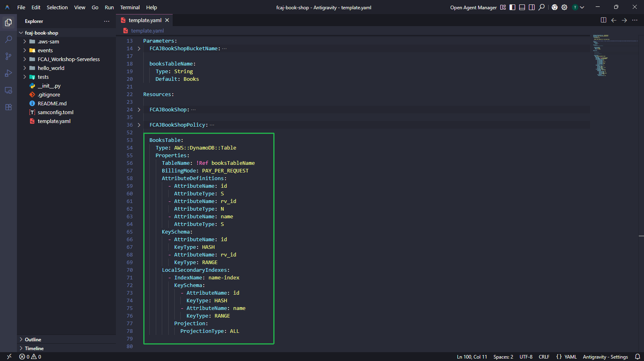This screenshot has height=361, width=644.
Task: Change the language mode via YAML
Action: [x=570, y=357]
